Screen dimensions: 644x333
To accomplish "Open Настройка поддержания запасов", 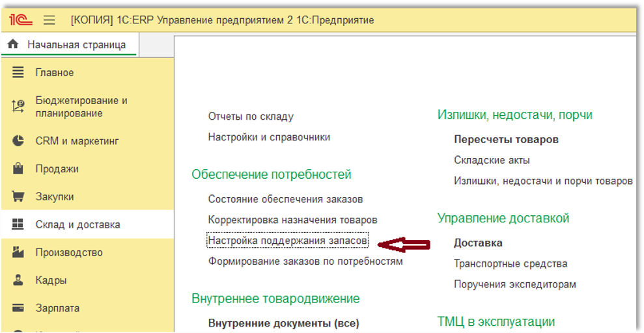I will (288, 241).
